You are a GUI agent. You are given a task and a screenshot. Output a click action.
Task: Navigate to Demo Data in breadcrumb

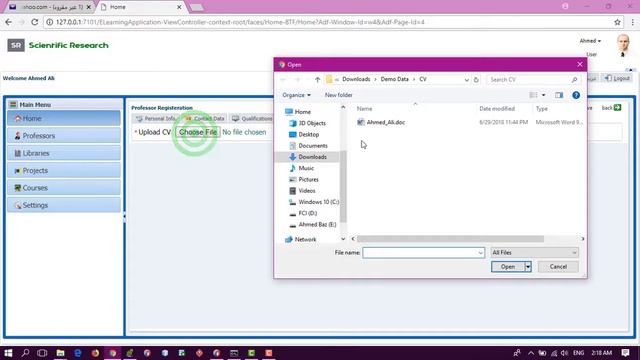click(x=394, y=79)
